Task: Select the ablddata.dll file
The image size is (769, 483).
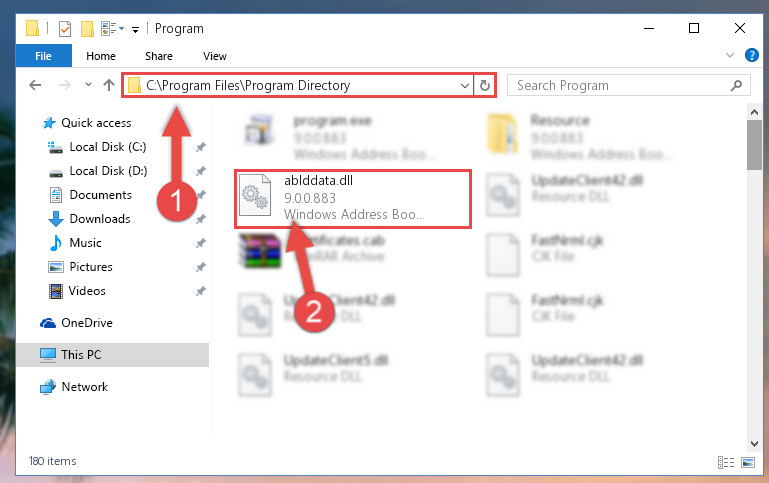Action: click(353, 199)
